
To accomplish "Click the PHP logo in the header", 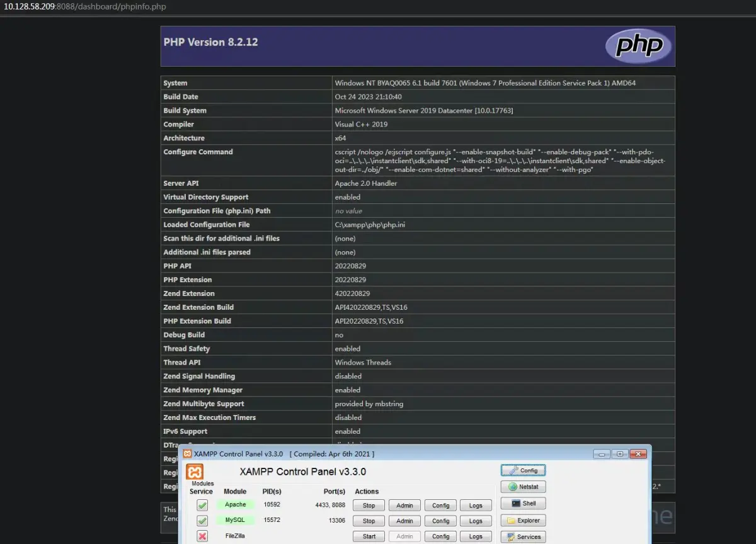I will (x=638, y=46).
